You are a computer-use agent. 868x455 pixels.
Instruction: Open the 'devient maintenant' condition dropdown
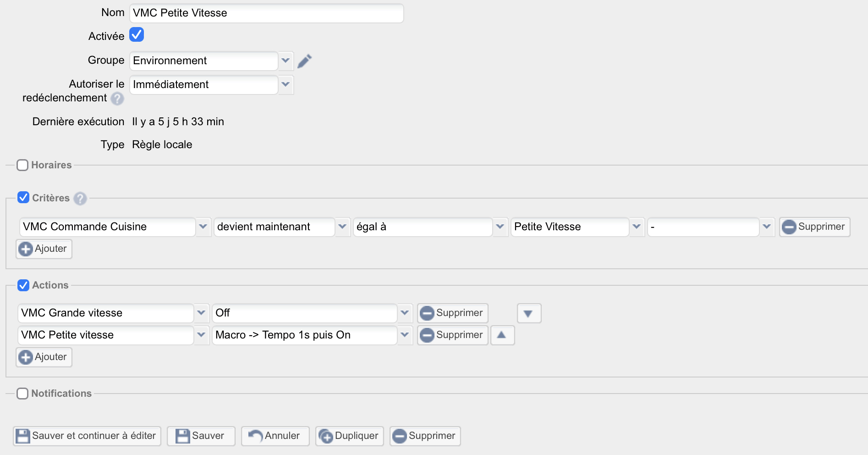coord(342,227)
